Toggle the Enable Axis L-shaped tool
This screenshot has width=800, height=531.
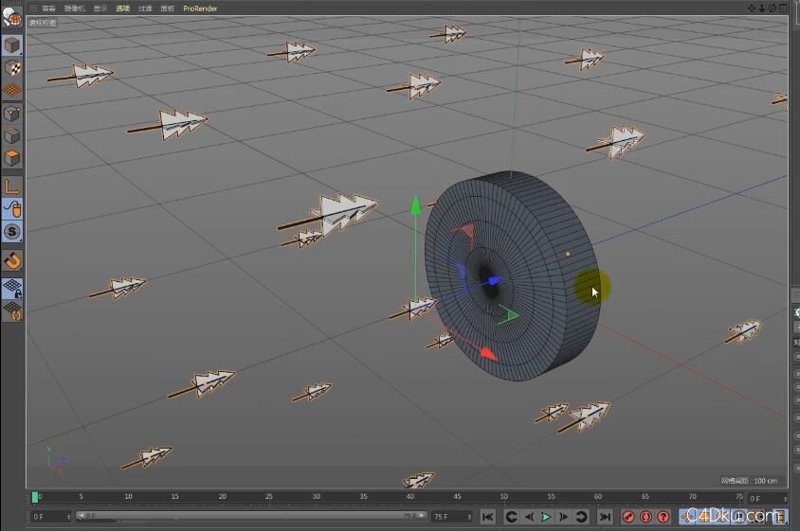12,186
